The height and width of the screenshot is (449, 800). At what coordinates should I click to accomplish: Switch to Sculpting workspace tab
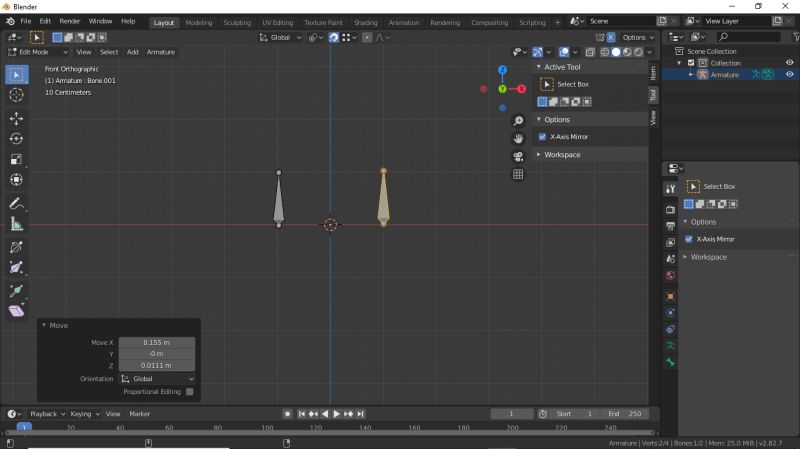[x=237, y=22]
